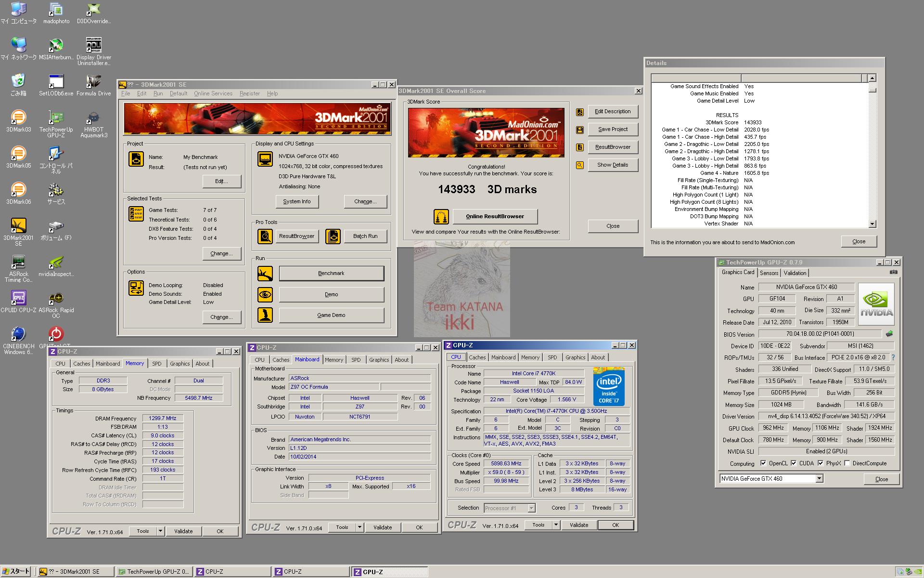This screenshot has width=924, height=578.
Task: Click the Close button in Overall Score dialog
Action: click(x=613, y=226)
